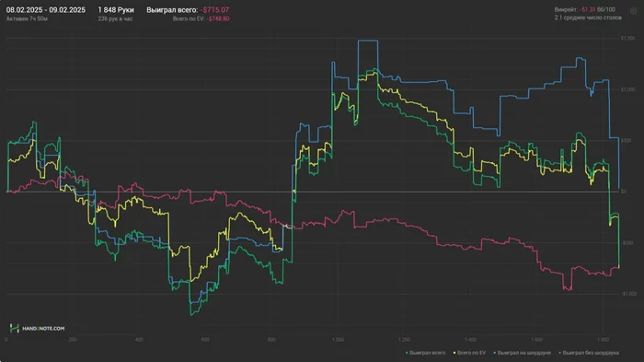Click the yellow Всего по EV legend dot

click(x=454, y=353)
